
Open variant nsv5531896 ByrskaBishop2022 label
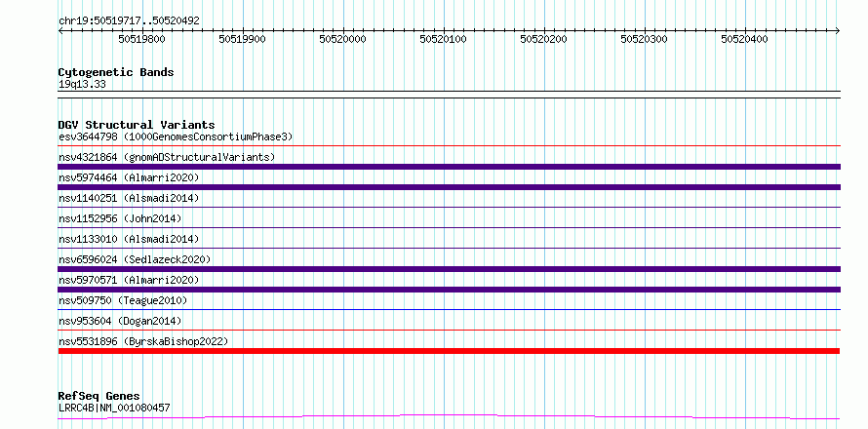click(x=143, y=341)
